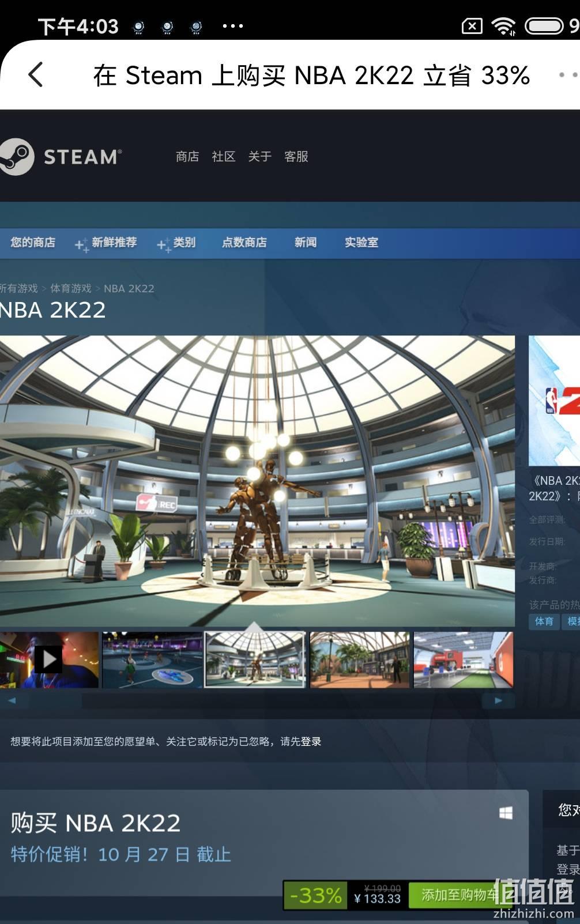Click the 体育 tag
The image size is (580, 924).
[544, 621]
